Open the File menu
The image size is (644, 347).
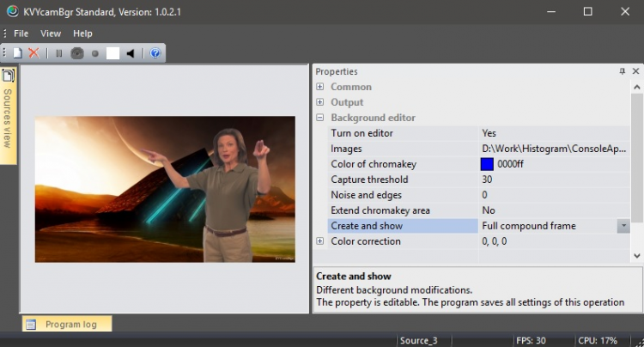[21, 33]
